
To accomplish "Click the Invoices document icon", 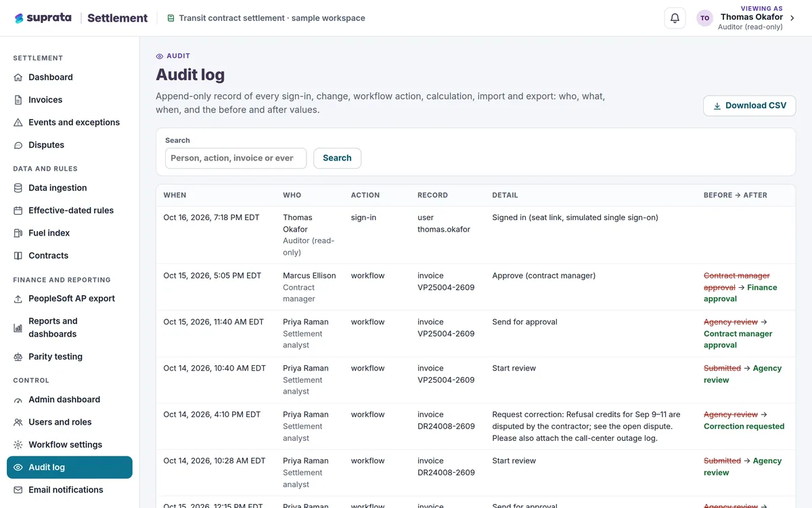I will tap(18, 100).
